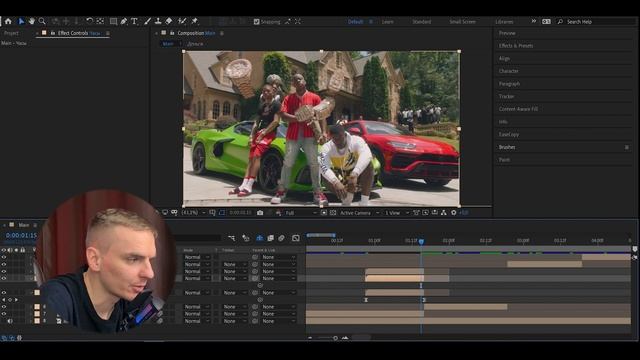640x360 pixels.
Task: Select the Brush tool
Action: click(x=147, y=21)
